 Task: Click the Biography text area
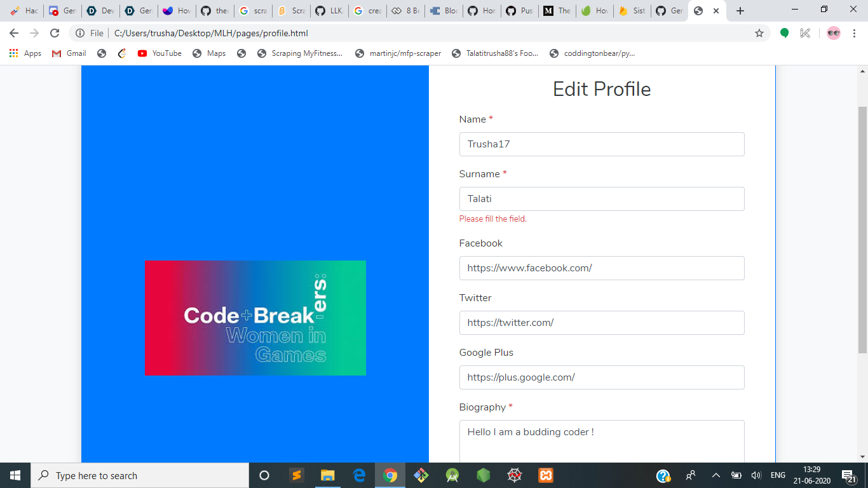pos(602,442)
